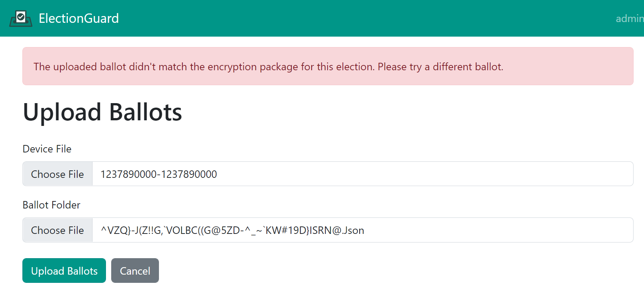Open the ElectionGuard home link text

pos(79,18)
